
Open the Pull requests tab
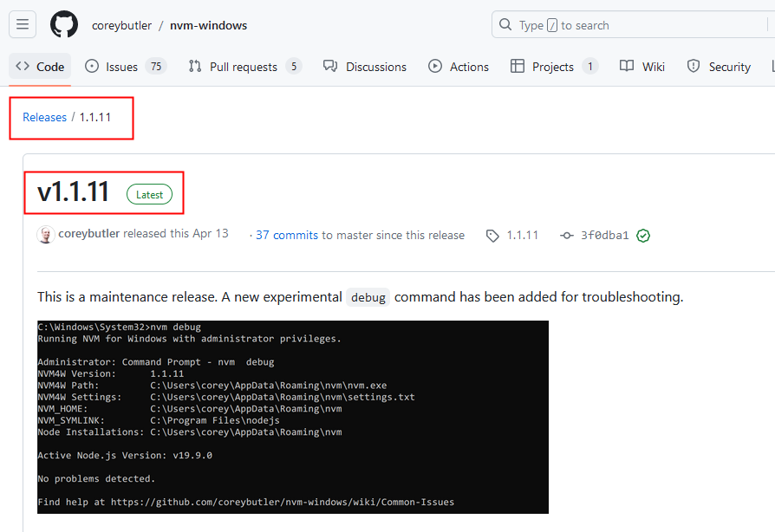tap(244, 66)
